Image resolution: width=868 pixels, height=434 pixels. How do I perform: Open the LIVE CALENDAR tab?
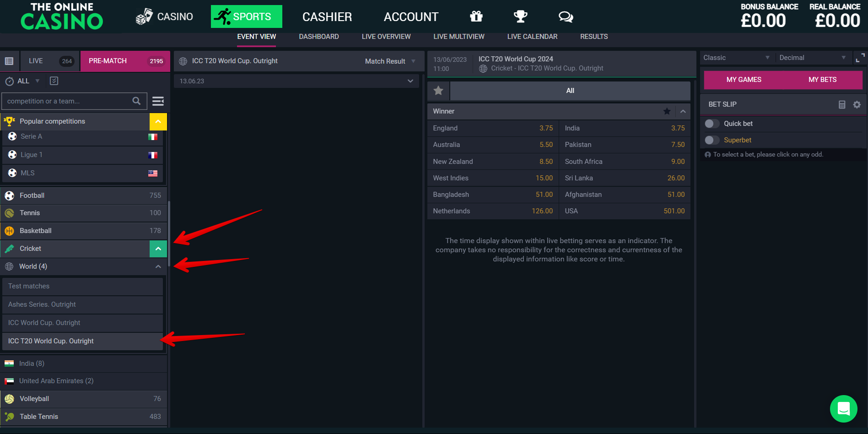pyautogui.click(x=532, y=37)
